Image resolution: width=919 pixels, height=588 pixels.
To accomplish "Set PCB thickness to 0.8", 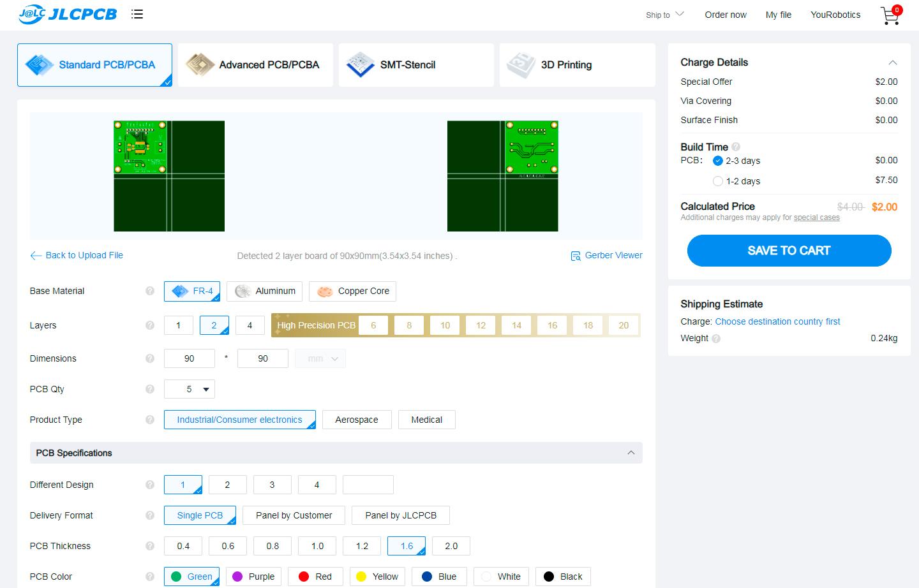I will pos(273,546).
